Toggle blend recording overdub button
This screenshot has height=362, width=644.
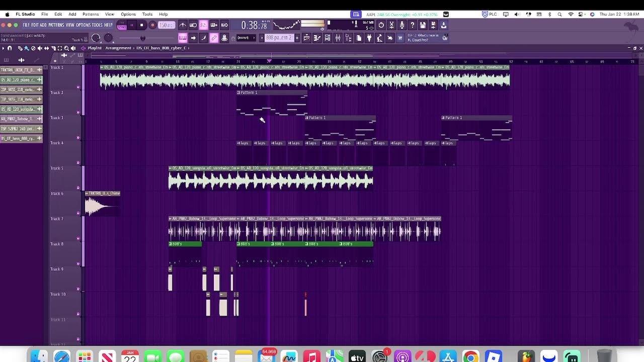(x=214, y=25)
